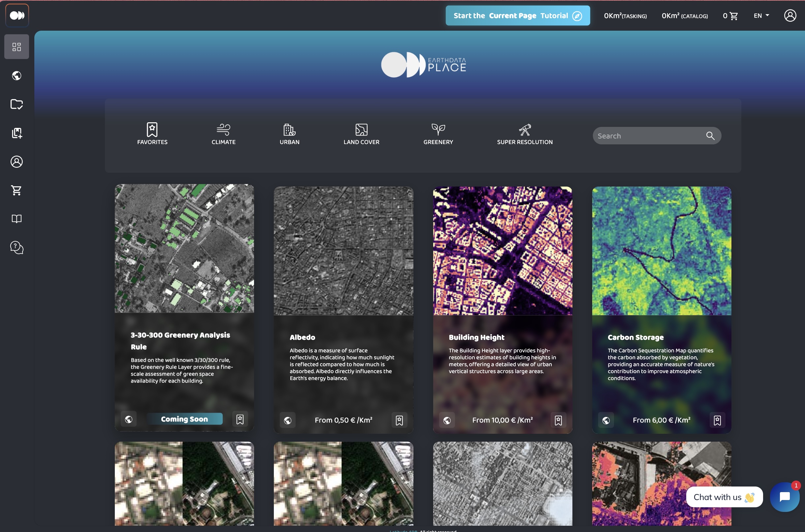Click globe icon on Building Height card
The image size is (805, 532).
point(447,420)
